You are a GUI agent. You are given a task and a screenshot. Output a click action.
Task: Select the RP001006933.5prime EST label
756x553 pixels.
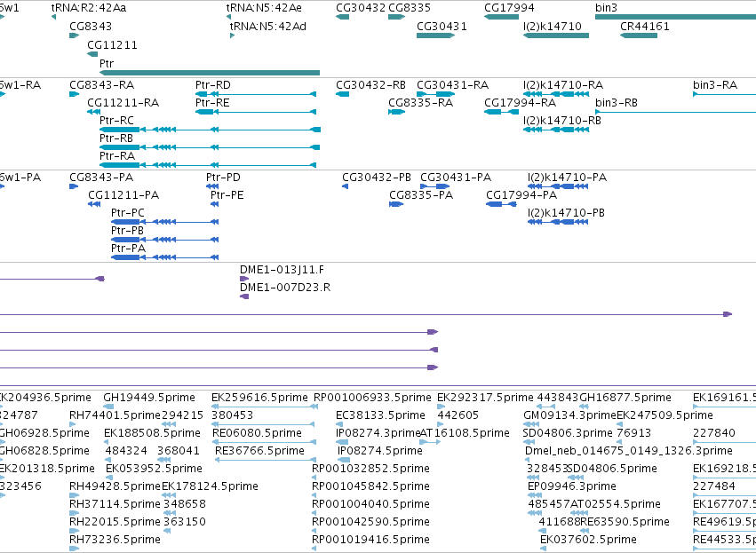coord(372,398)
